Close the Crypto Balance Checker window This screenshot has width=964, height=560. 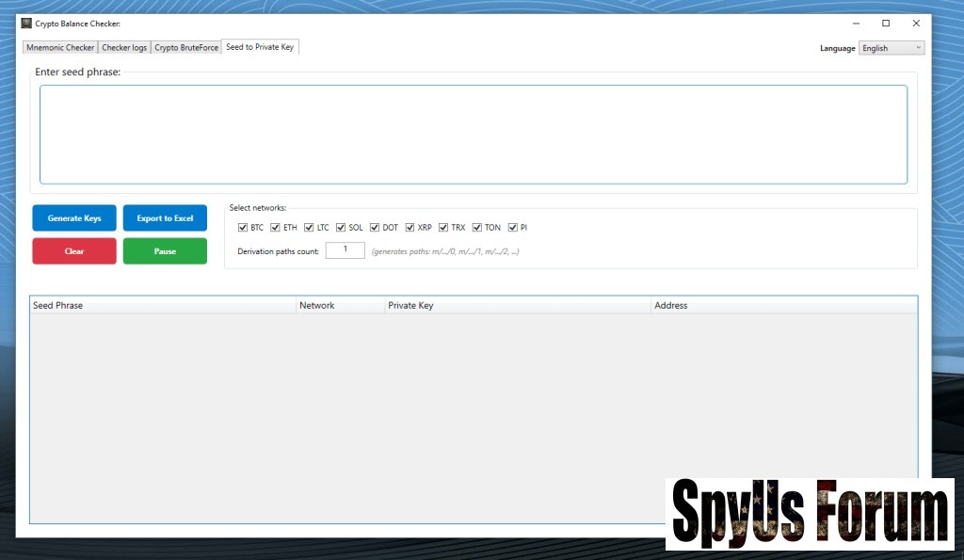[x=916, y=24]
